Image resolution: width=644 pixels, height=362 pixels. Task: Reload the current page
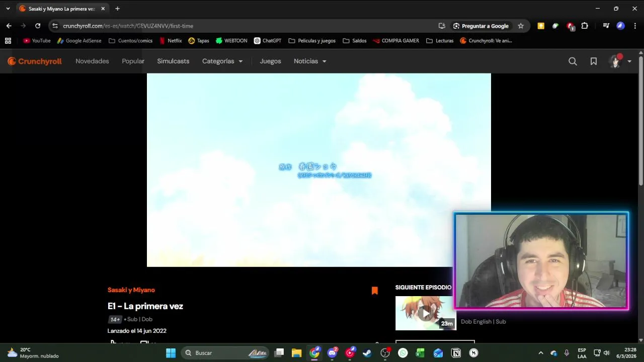[38, 26]
